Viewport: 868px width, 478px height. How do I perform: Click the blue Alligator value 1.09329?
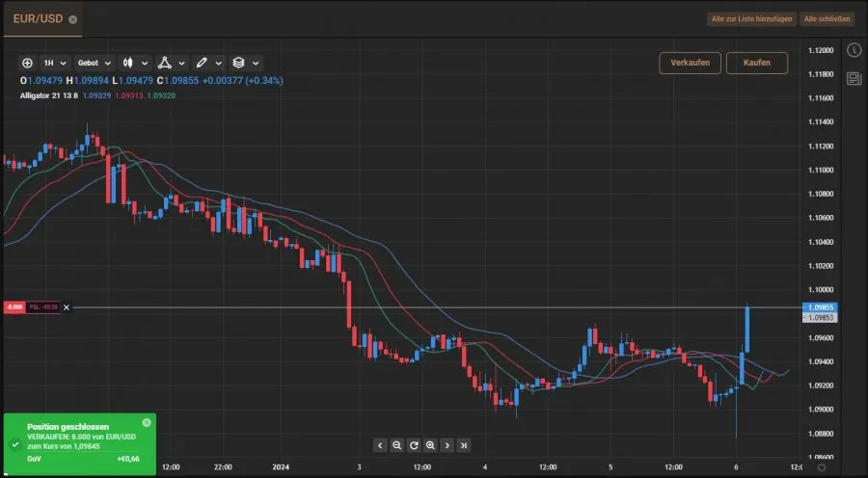[96, 95]
